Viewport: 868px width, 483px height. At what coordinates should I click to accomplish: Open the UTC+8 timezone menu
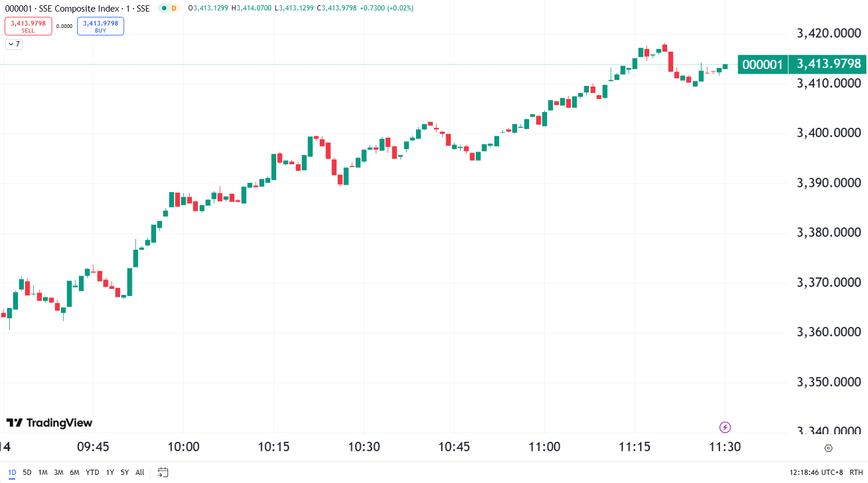[x=816, y=472]
